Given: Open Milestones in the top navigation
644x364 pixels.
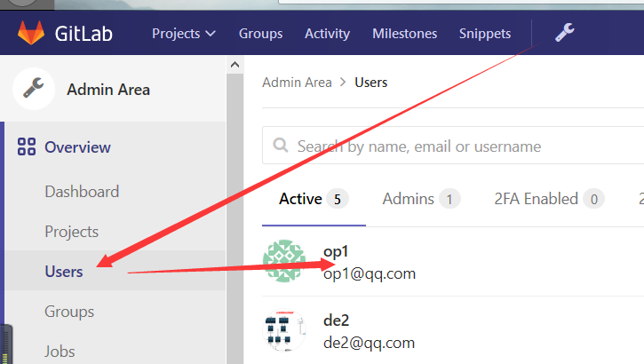Looking at the screenshot, I should tap(404, 33).
